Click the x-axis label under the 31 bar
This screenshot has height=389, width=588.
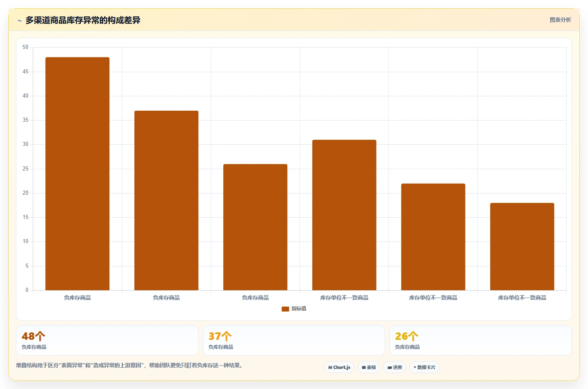coord(344,298)
